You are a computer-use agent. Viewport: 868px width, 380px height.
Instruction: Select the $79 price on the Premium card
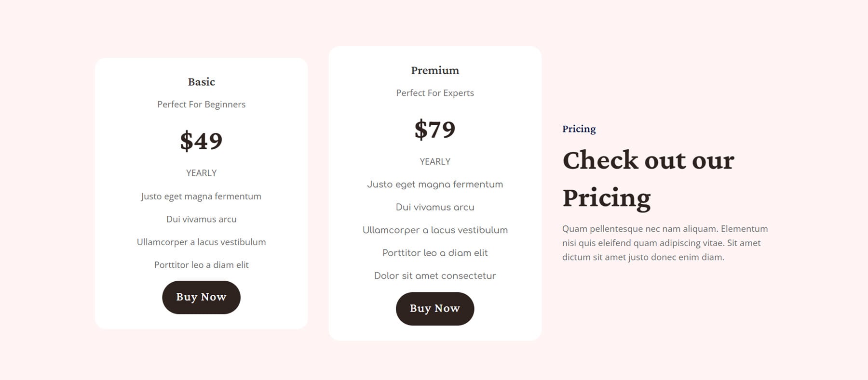(x=434, y=129)
